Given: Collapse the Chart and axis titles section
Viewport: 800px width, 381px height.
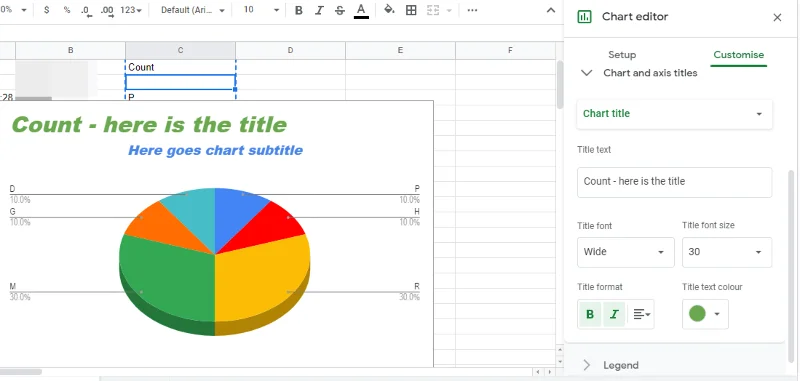Looking at the screenshot, I should pyautogui.click(x=587, y=73).
